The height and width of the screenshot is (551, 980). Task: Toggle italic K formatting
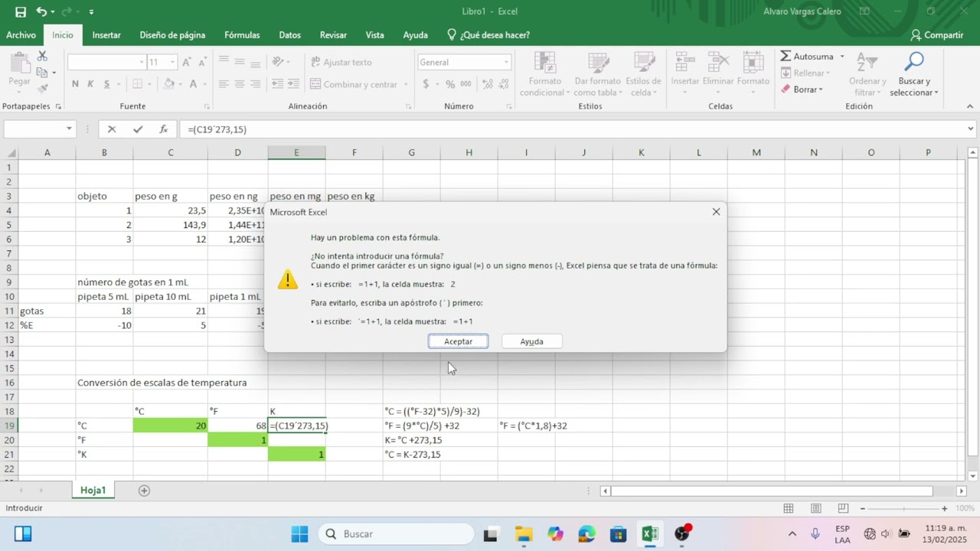pos(90,84)
